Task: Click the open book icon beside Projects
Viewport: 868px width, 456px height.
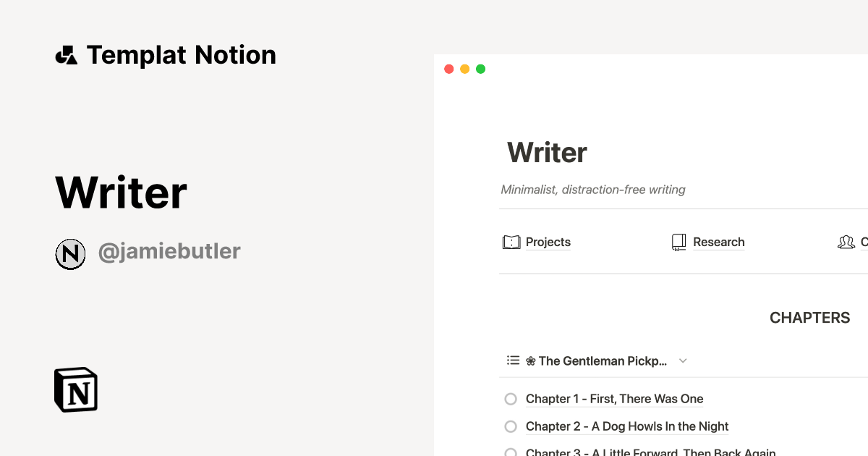Action: (x=511, y=242)
